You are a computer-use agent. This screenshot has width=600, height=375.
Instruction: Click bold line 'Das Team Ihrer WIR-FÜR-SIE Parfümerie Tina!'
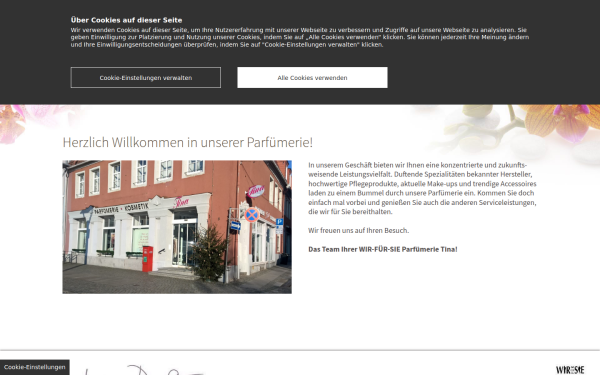[x=383, y=249]
